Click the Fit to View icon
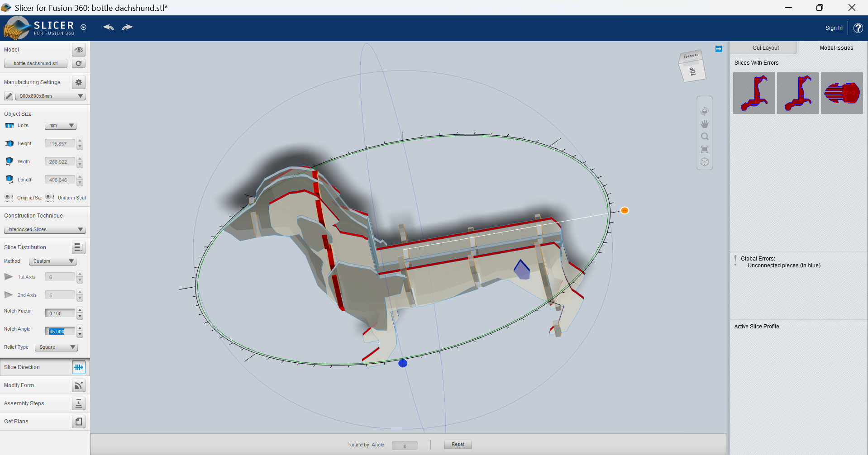Image resolution: width=868 pixels, height=455 pixels. [705, 149]
